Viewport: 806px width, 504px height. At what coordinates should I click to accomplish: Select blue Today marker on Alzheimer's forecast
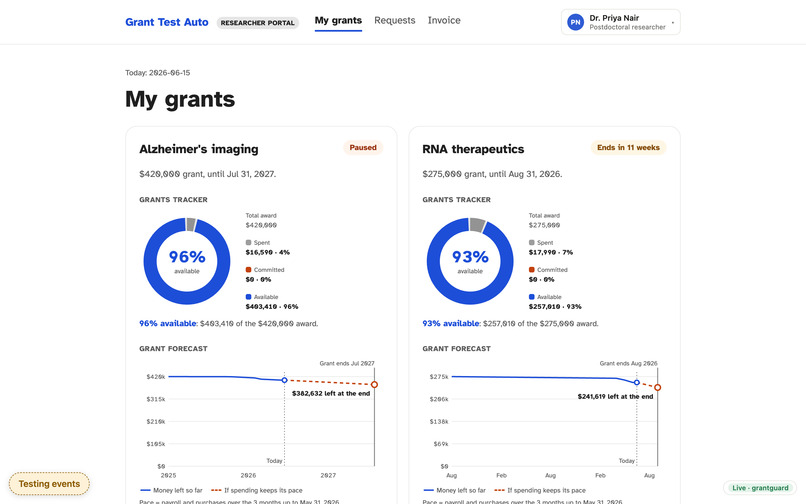pyautogui.click(x=284, y=380)
